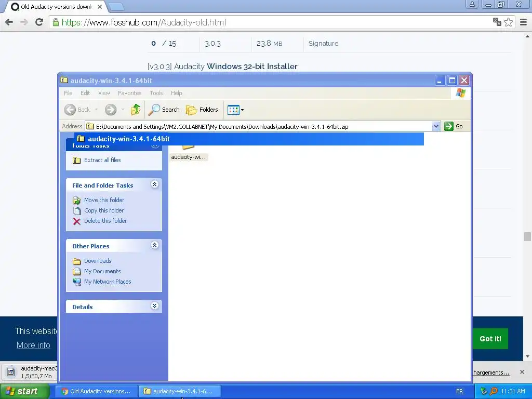Click the browser page scrollbar thumb
This screenshot has height=399, width=532.
(x=527, y=236)
